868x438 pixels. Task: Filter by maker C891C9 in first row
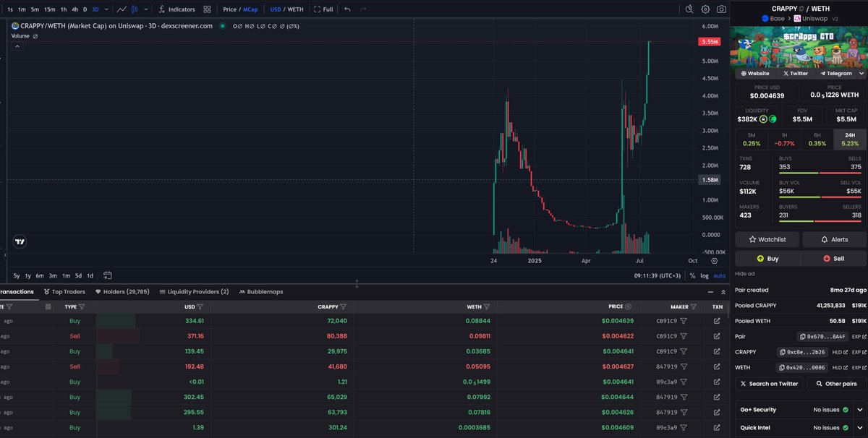[684, 320]
